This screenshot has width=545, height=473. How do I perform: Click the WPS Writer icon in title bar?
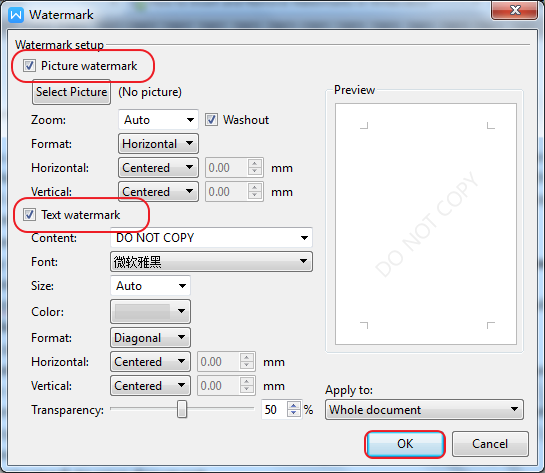pyautogui.click(x=16, y=15)
